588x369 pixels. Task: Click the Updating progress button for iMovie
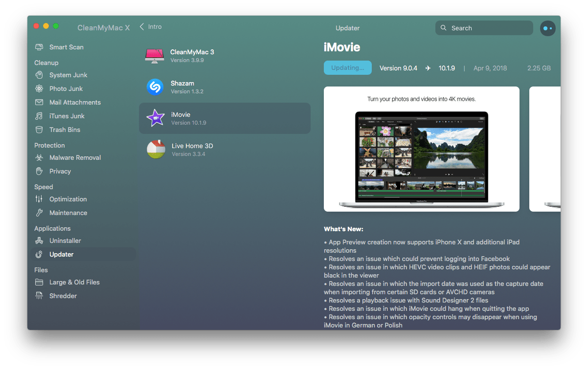pos(347,67)
